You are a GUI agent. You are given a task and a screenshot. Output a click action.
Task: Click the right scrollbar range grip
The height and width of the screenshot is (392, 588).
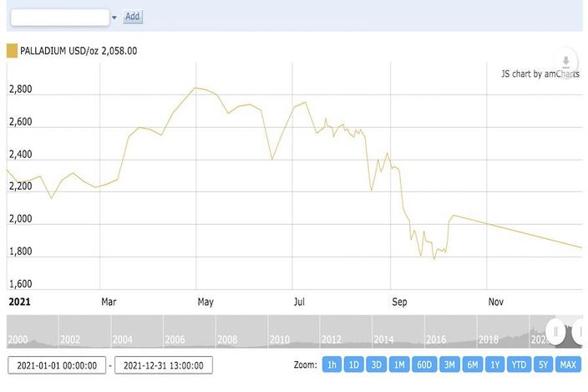tap(580, 331)
